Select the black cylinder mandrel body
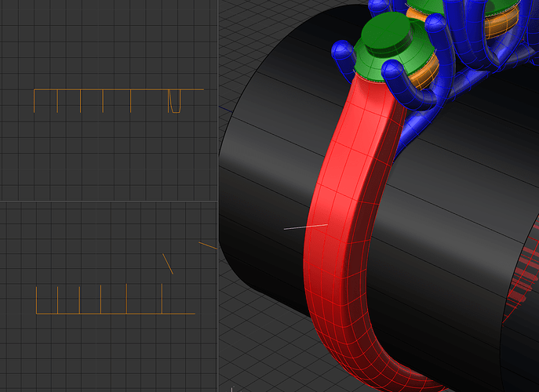 click(x=447, y=213)
